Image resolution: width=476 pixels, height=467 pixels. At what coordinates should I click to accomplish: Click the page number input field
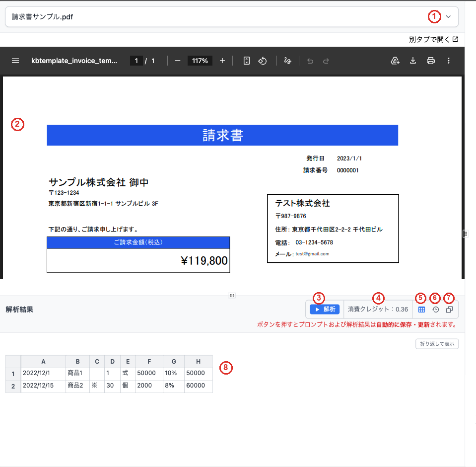click(136, 61)
